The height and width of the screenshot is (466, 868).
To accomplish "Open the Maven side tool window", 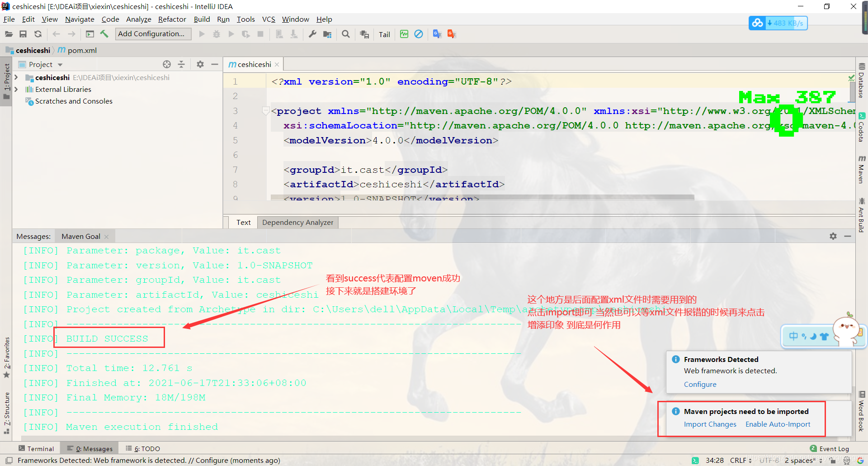I will tap(862, 169).
